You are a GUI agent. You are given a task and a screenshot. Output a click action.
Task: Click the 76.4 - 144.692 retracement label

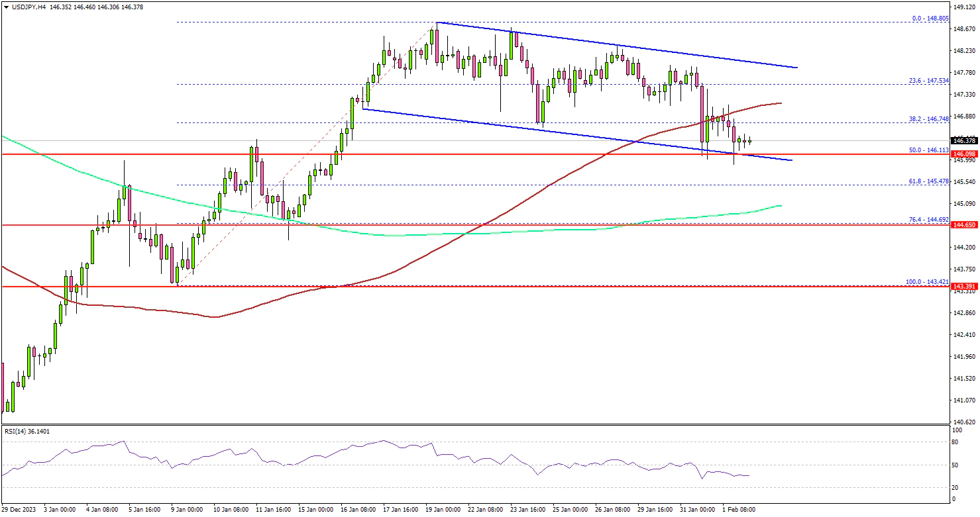pyautogui.click(x=928, y=219)
